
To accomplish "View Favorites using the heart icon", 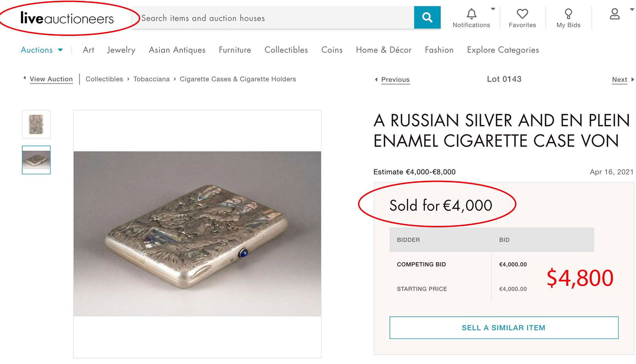I will click(522, 14).
